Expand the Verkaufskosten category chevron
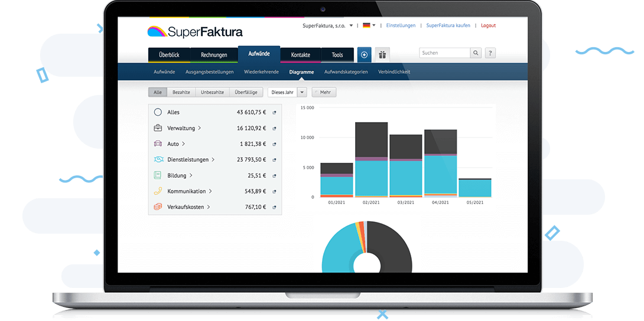 tap(208, 207)
